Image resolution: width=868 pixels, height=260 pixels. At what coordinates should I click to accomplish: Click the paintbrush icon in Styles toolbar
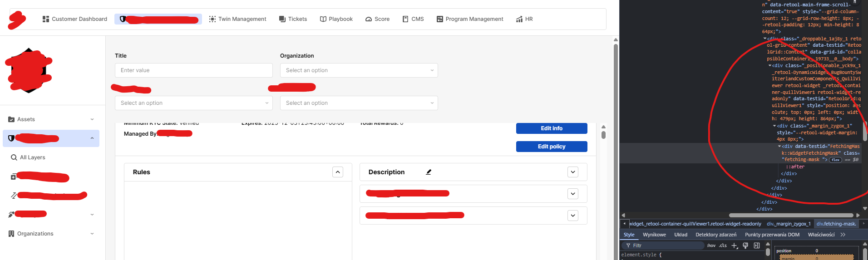click(745, 245)
